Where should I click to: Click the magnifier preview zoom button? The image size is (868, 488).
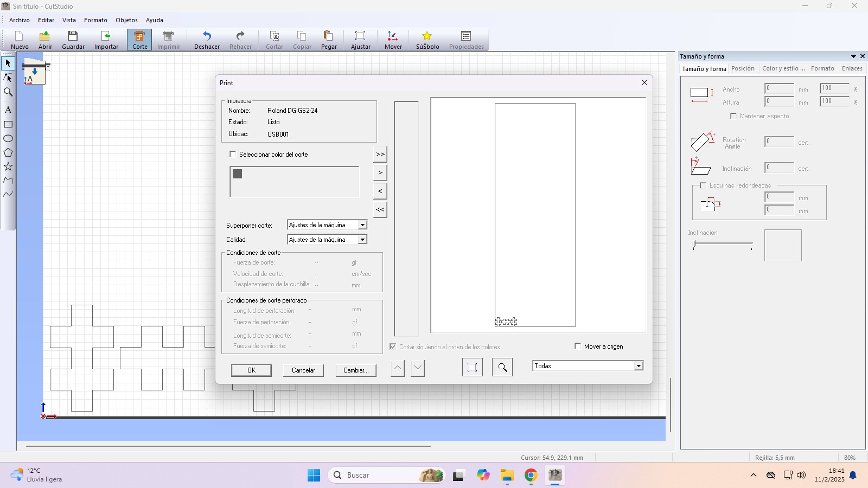[502, 367]
